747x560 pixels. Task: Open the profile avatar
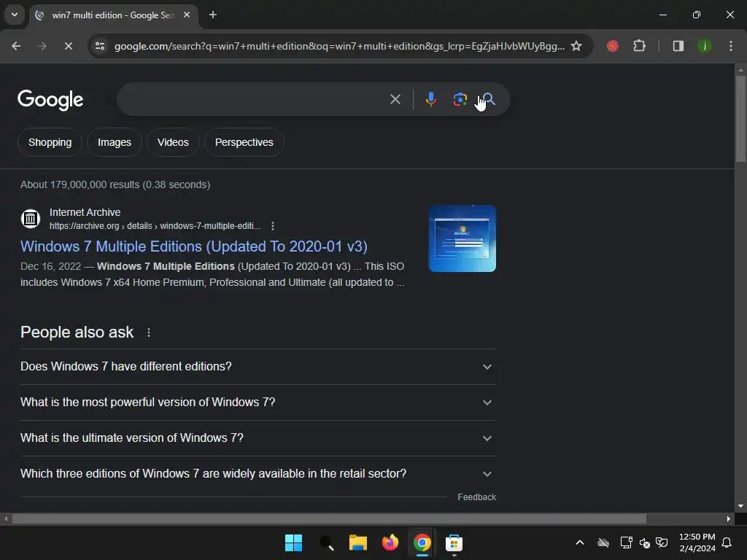(705, 46)
